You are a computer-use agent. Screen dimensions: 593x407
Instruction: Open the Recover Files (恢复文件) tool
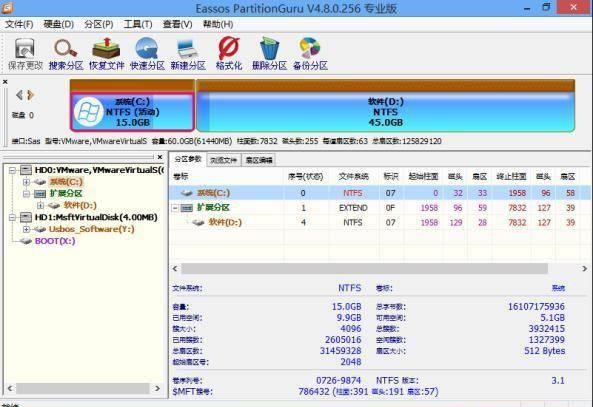click(x=107, y=54)
